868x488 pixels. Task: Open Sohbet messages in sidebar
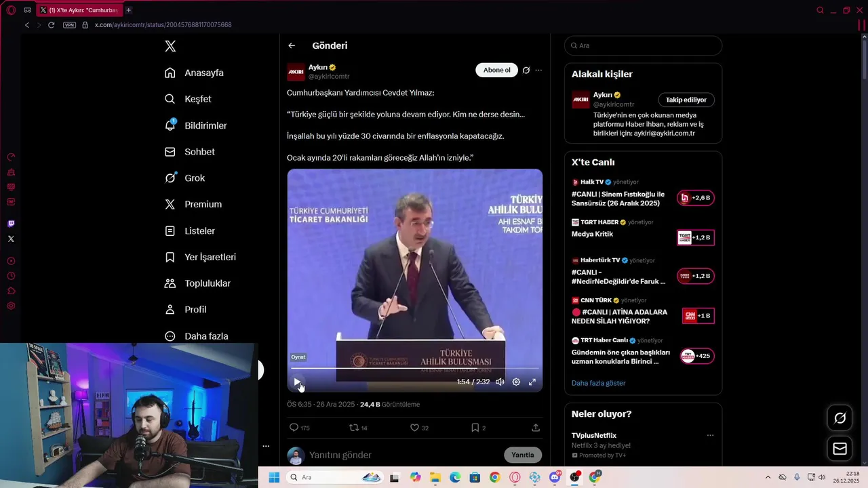[x=189, y=152]
